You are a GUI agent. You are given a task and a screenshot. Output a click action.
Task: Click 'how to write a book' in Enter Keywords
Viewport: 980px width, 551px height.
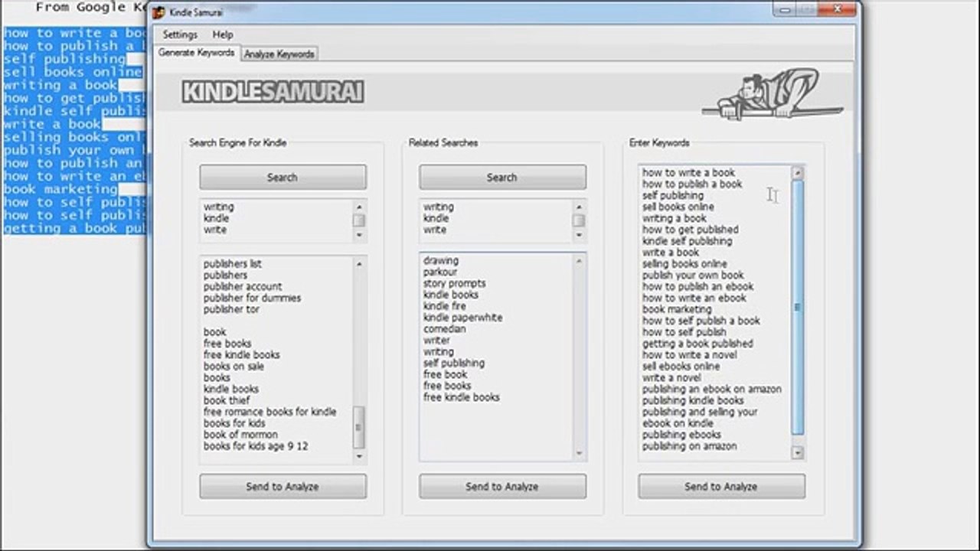688,173
